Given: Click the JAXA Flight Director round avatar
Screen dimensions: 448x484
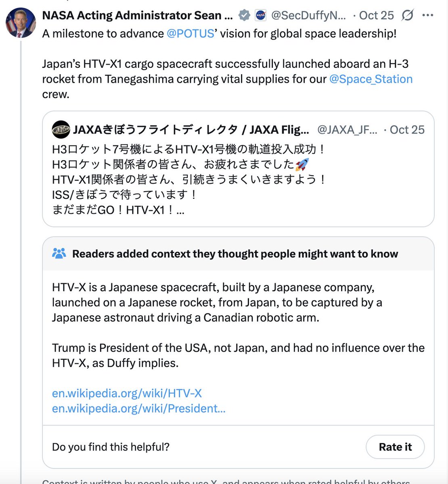Looking at the screenshot, I should (61, 129).
